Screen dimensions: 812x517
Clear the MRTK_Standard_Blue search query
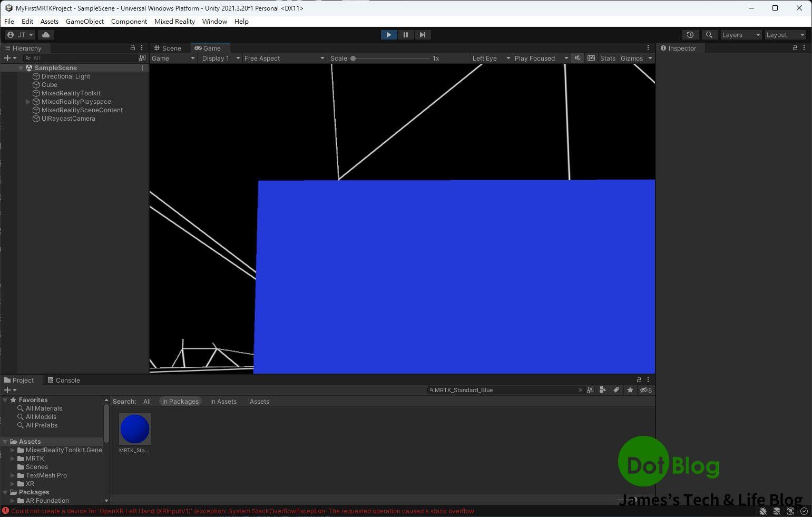coord(580,390)
